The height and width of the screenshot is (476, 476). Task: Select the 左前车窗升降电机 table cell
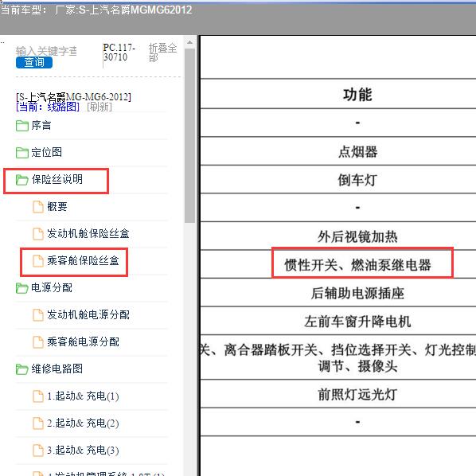[x=357, y=321]
